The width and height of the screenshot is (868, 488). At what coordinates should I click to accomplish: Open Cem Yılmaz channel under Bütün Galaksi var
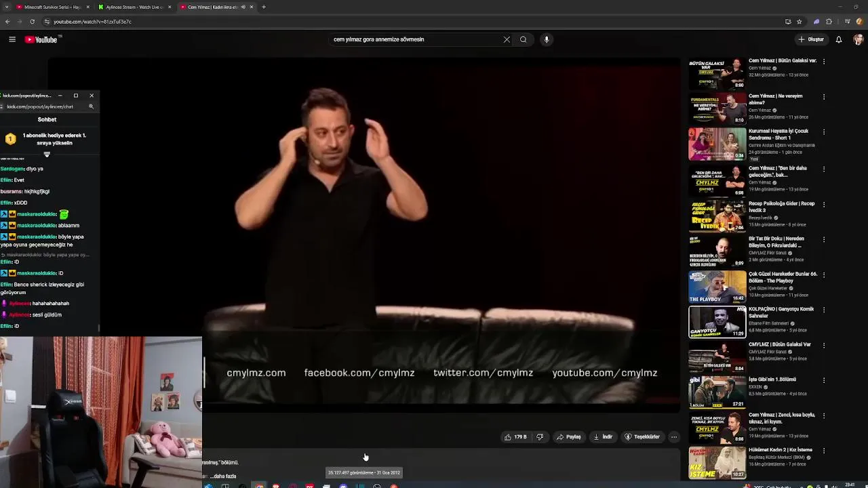pos(760,68)
